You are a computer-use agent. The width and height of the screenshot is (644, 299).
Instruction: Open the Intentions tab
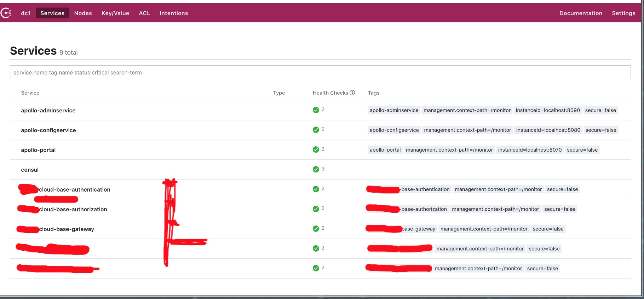(174, 13)
